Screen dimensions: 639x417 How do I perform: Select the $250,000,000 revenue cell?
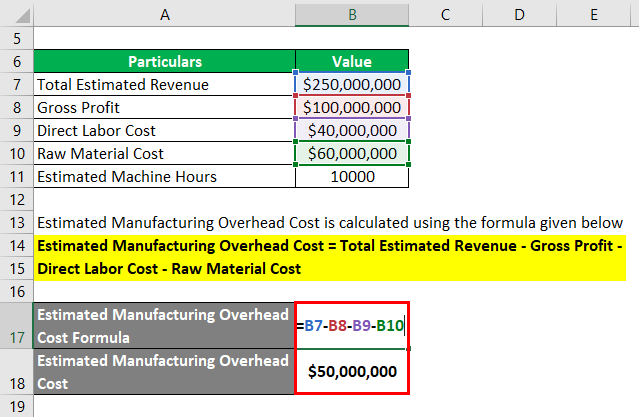(x=352, y=84)
